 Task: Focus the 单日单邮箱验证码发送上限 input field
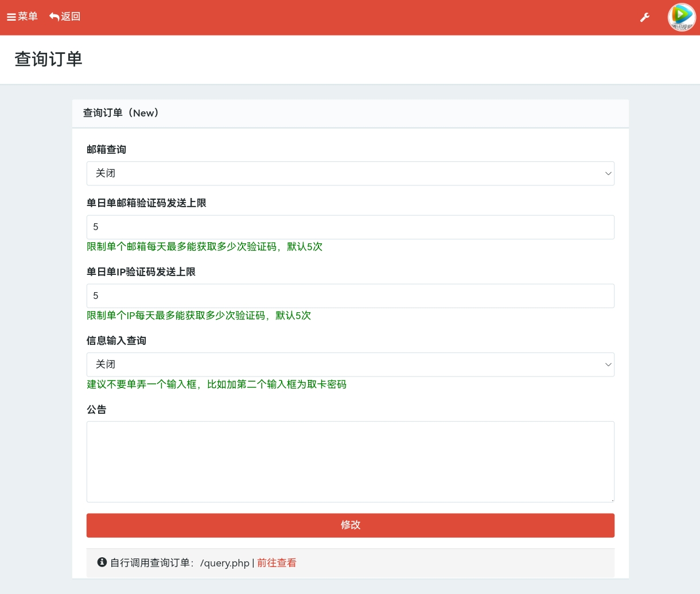click(x=351, y=227)
